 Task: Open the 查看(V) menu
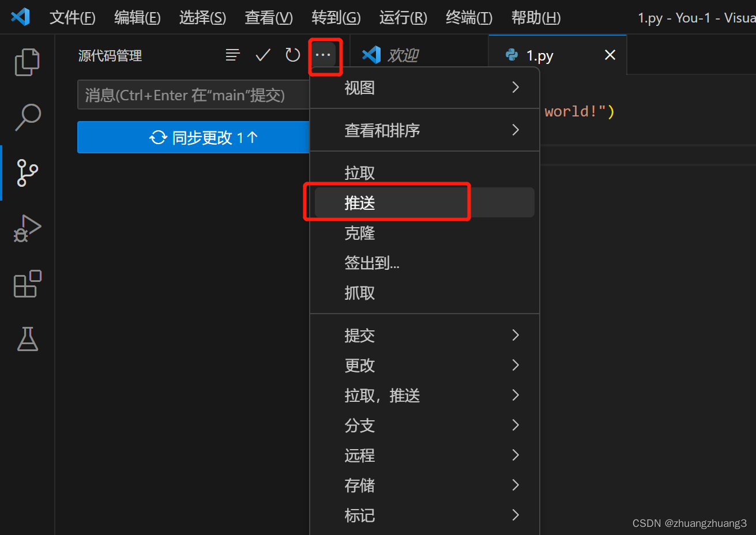pyautogui.click(x=269, y=18)
